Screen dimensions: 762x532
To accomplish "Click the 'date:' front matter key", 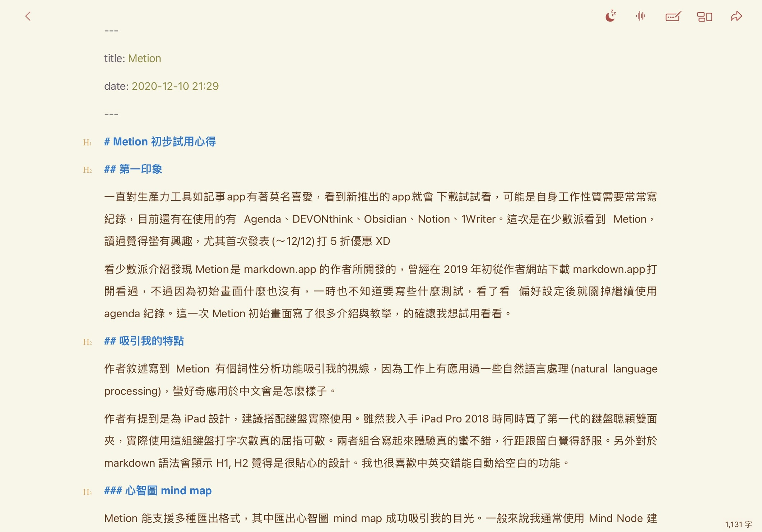I will pyautogui.click(x=116, y=86).
